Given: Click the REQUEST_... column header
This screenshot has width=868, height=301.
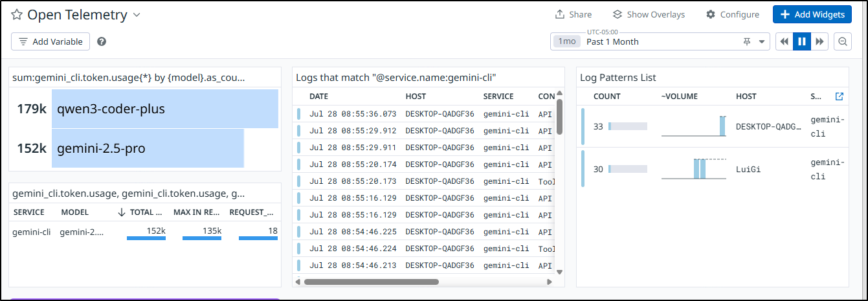Looking at the screenshot, I should (252, 212).
